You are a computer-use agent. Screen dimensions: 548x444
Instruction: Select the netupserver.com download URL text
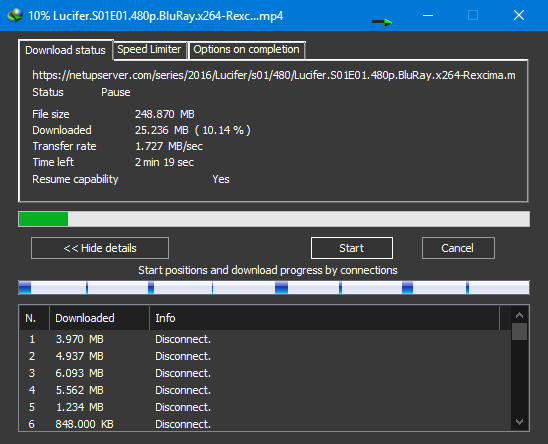pyautogui.click(x=274, y=75)
